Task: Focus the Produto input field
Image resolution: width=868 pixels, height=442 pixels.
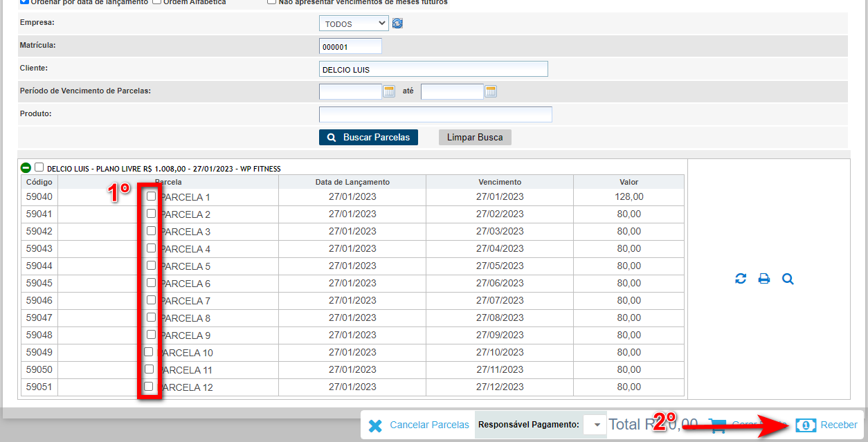Action: tap(435, 114)
